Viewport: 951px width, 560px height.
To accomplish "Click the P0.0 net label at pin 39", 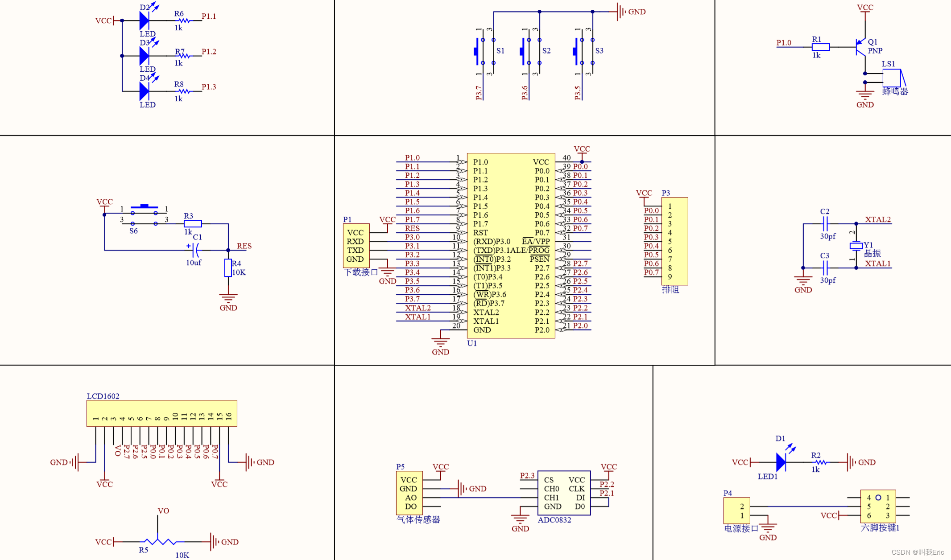I will [x=580, y=166].
